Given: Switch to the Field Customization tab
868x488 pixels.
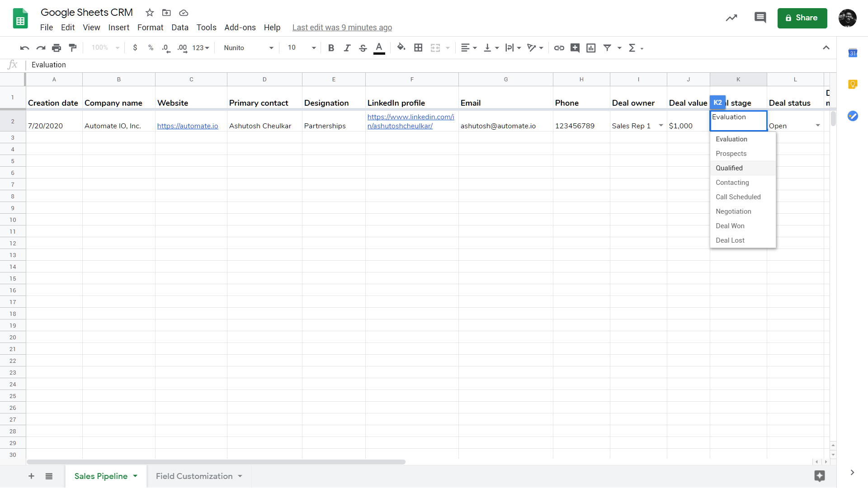Looking at the screenshot, I should (x=194, y=476).
